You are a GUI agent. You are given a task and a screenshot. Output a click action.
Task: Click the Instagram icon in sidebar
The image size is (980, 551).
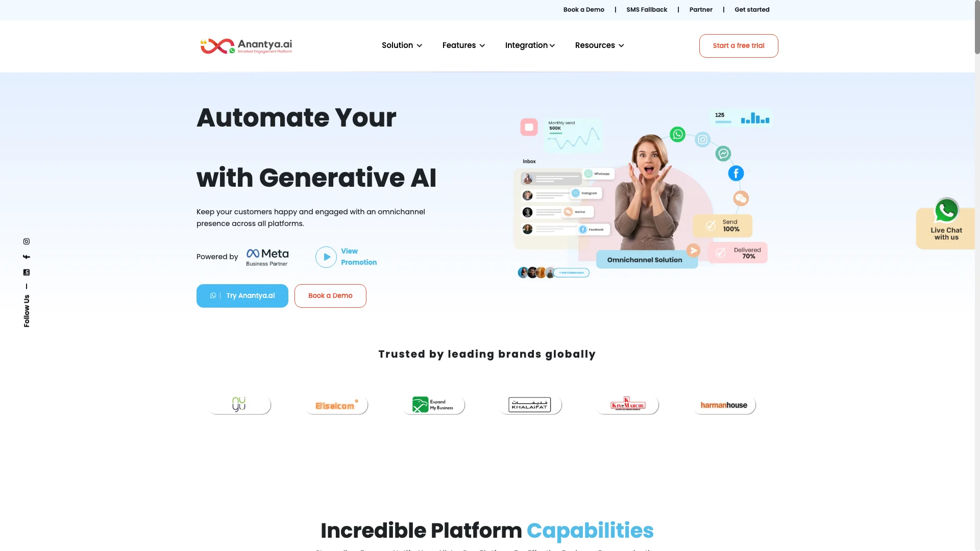(26, 241)
